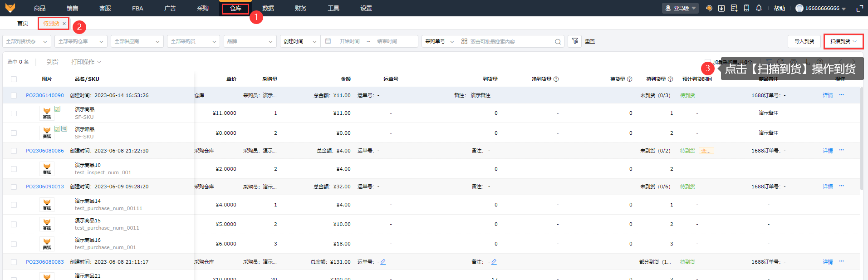Click help icon beside 净到货量 column

[556, 79]
